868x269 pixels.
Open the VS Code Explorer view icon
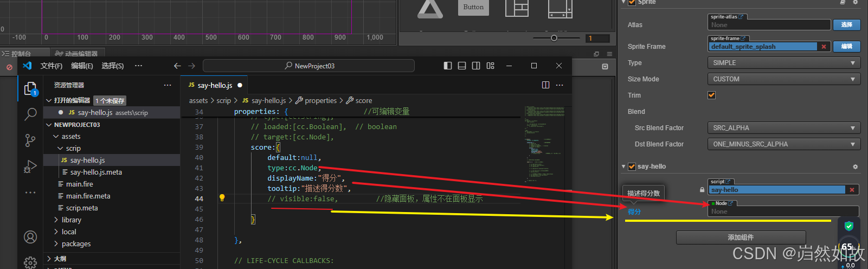(x=30, y=88)
